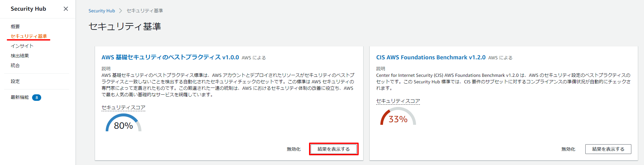Open AWS 基礎セキュリティのベストプラクティス v1.0.0 title

170,57
